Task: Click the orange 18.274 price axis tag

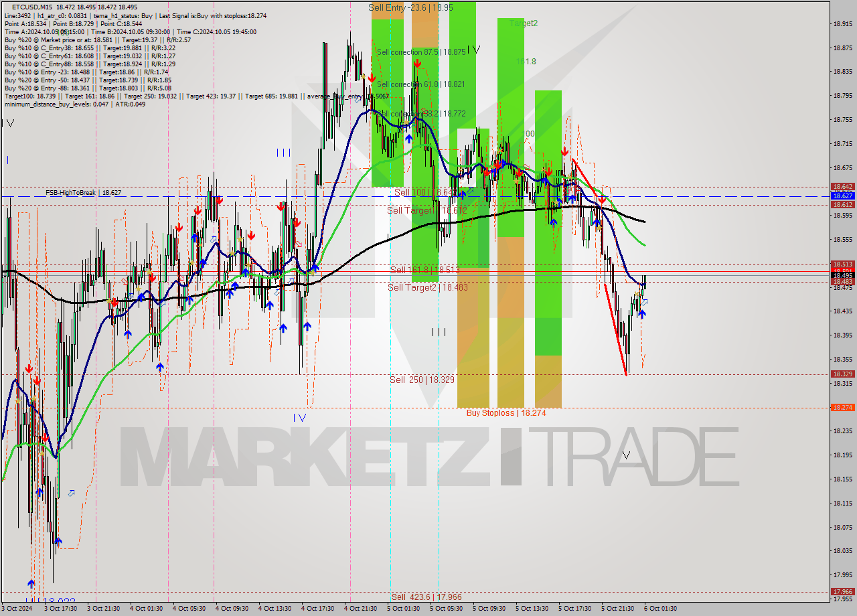Action: 842,407
